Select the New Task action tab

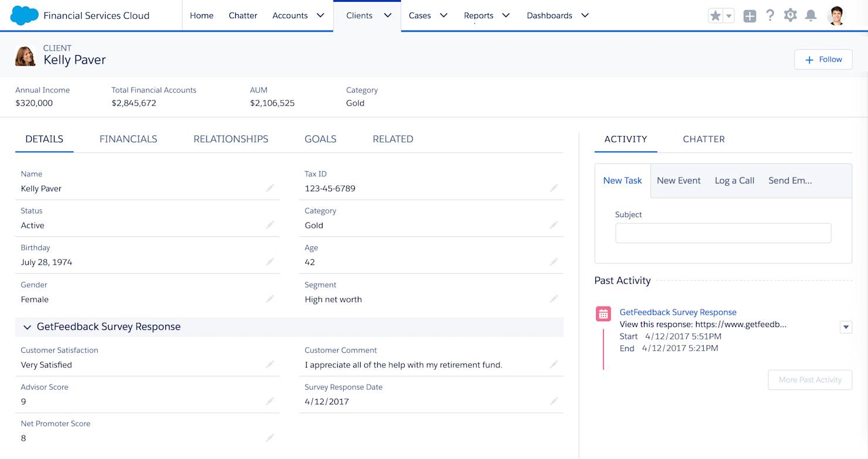[x=623, y=181]
